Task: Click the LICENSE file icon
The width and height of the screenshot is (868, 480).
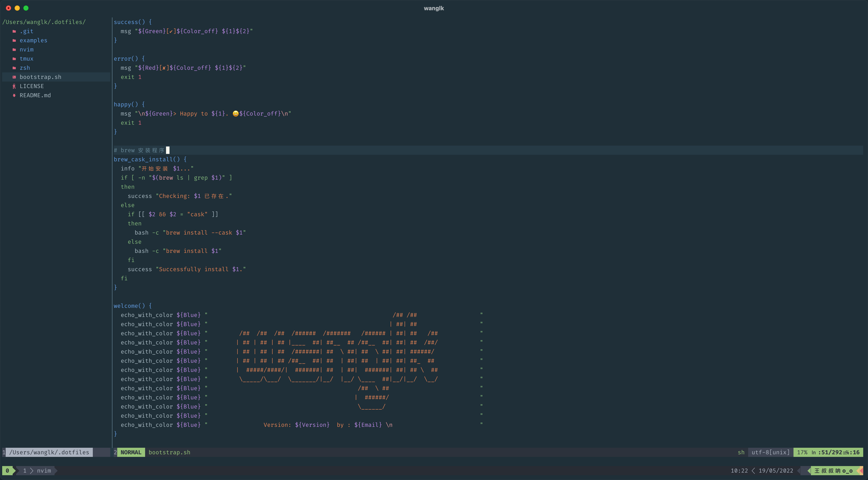Action: [x=14, y=86]
